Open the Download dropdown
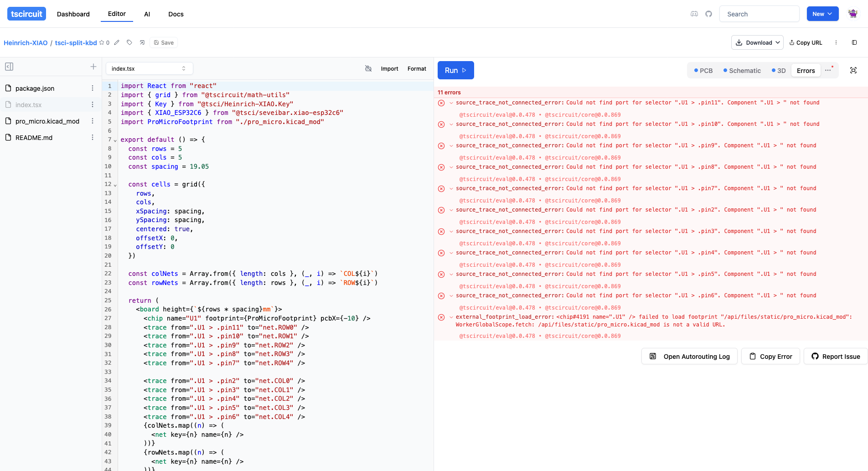The width and height of the screenshot is (868, 471). [x=757, y=42]
